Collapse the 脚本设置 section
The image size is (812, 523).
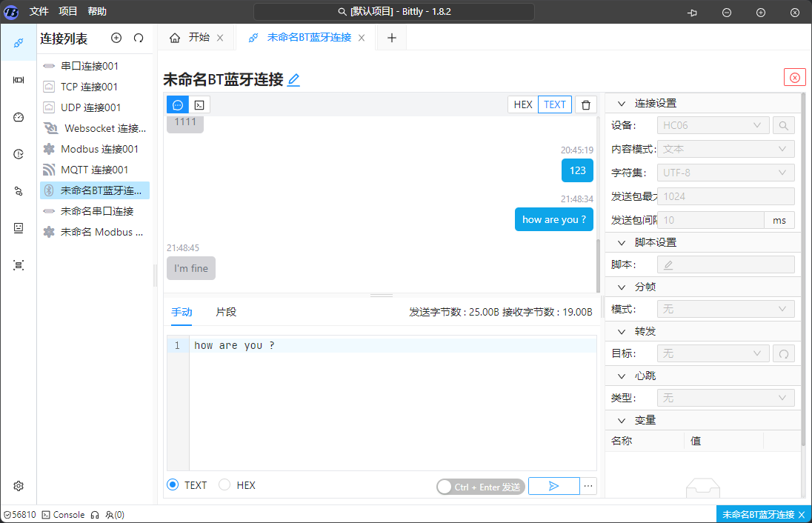[x=621, y=242]
